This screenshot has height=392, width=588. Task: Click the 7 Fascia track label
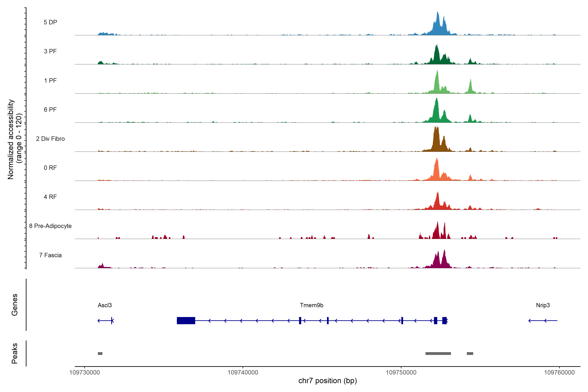(x=50, y=255)
